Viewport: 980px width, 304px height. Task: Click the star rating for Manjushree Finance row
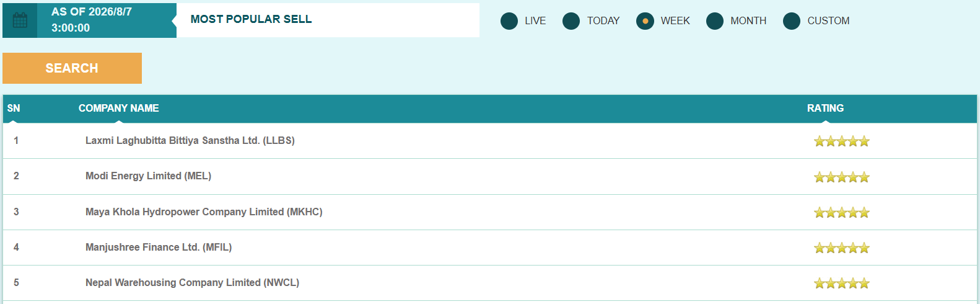pyautogui.click(x=841, y=248)
